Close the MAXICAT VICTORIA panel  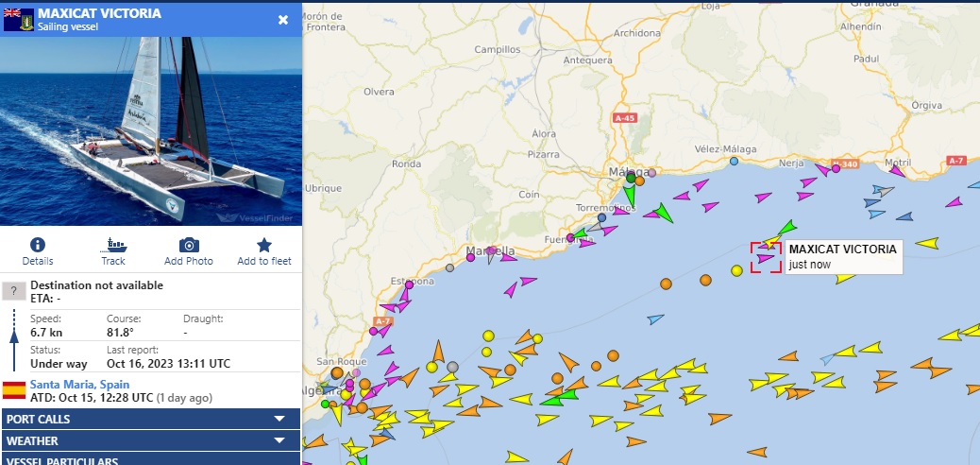(283, 20)
